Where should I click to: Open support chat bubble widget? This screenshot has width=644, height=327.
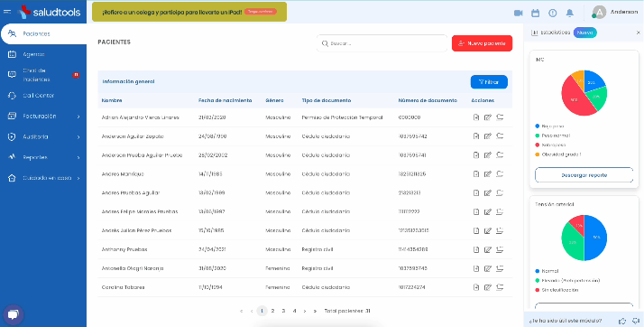pos(14,315)
